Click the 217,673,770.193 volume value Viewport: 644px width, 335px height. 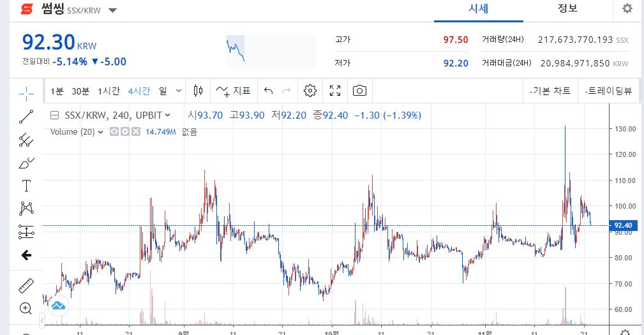[576, 40]
